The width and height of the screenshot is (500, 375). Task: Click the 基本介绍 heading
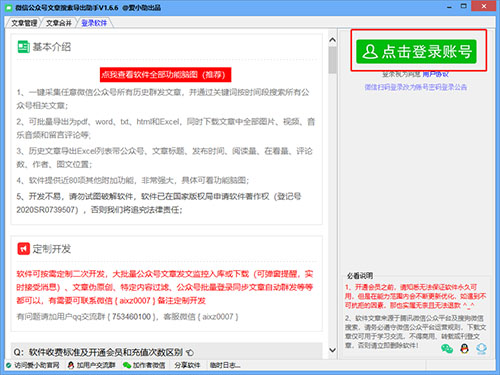coord(52,47)
